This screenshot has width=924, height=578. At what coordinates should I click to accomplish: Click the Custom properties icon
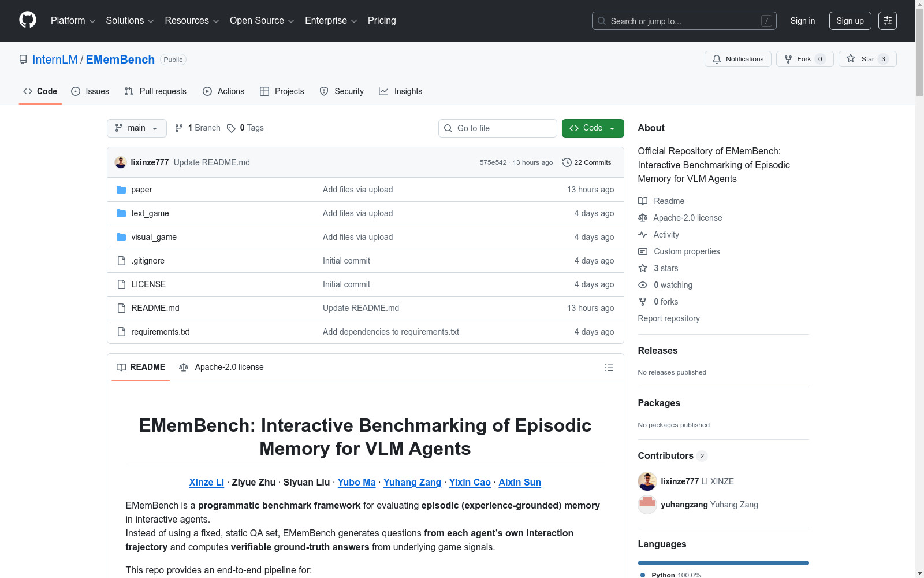pyautogui.click(x=643, y=251)
